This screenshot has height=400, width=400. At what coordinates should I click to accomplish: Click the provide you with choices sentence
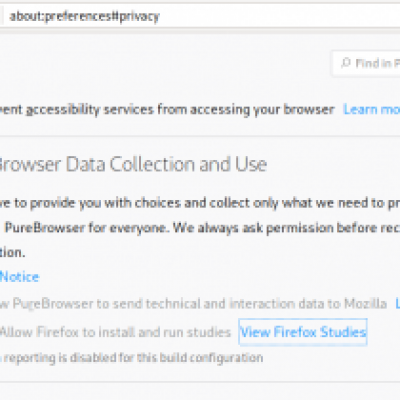200,203
